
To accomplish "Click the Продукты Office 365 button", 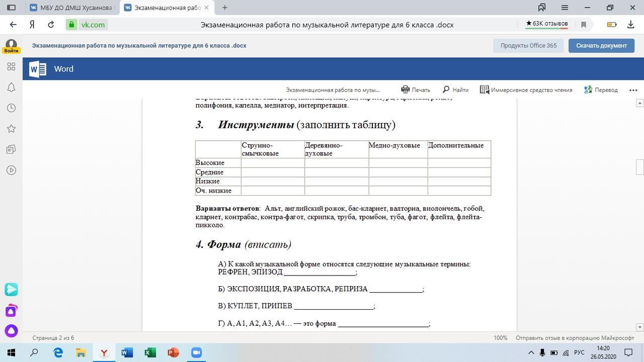I will click(x=528, y=45).
